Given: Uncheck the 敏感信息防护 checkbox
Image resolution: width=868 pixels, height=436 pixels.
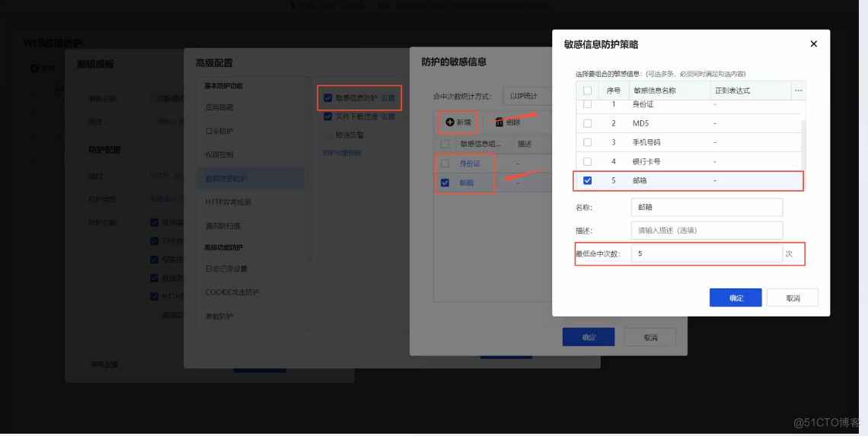Looking at the screenshot, I should (328, 98).
